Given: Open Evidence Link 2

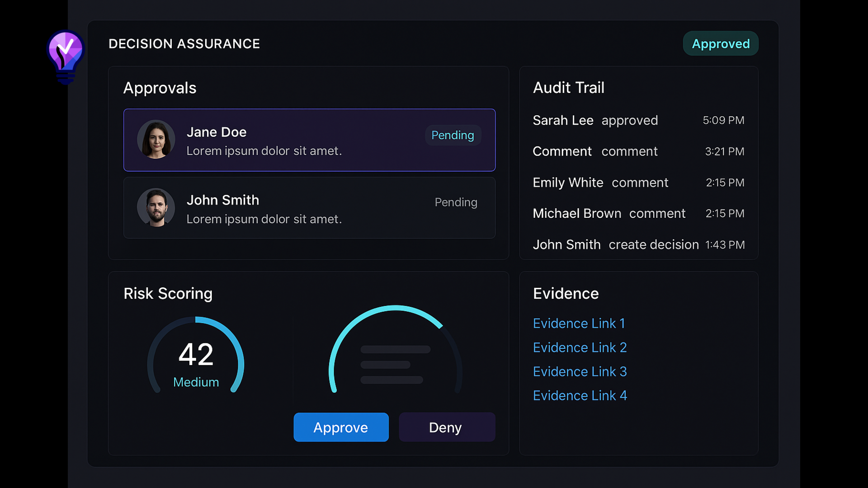Looking at the screenshot, I should [x=580, y=347].
